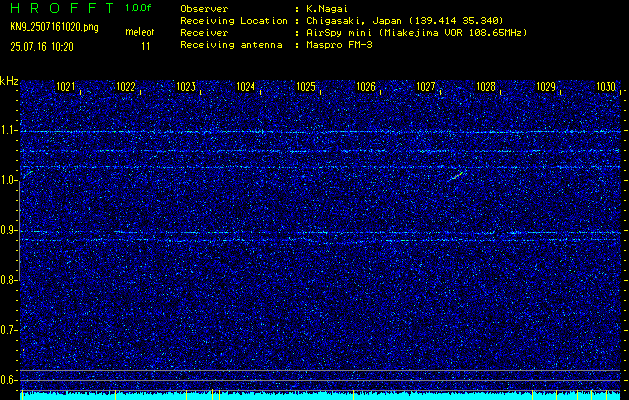Select the filename KN9_2507161020.png
The width and height of the screenshot is (629, 400).
[x=54, y=27]
